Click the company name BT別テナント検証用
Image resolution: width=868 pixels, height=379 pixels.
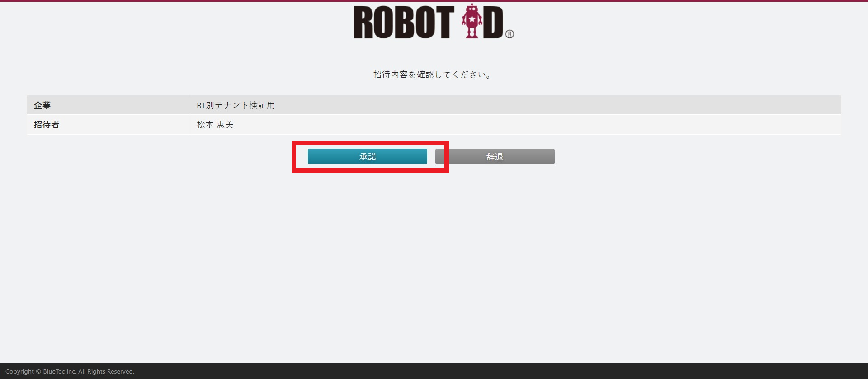(236, 105)
